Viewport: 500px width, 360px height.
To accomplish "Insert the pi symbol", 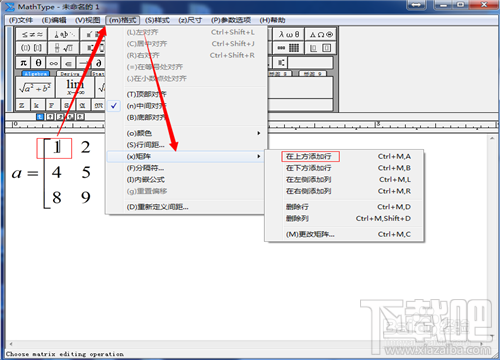I will (23, 63).
